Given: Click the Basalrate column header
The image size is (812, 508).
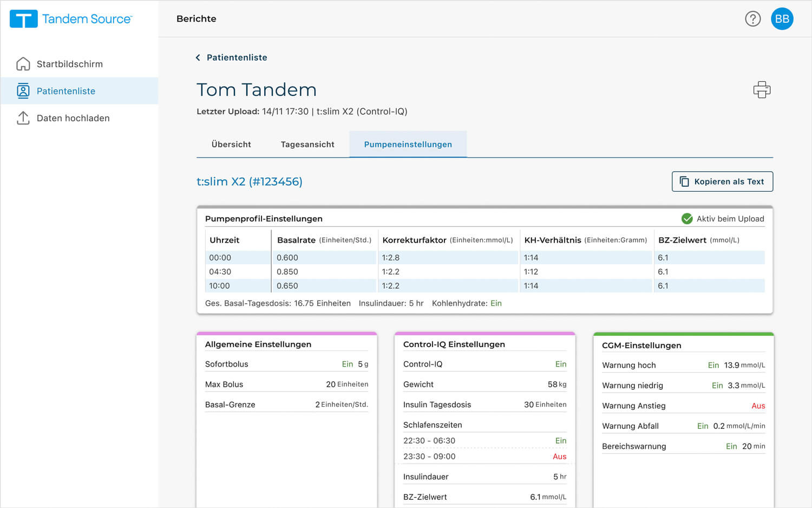Looking at the screenshot, I should 324,240.
